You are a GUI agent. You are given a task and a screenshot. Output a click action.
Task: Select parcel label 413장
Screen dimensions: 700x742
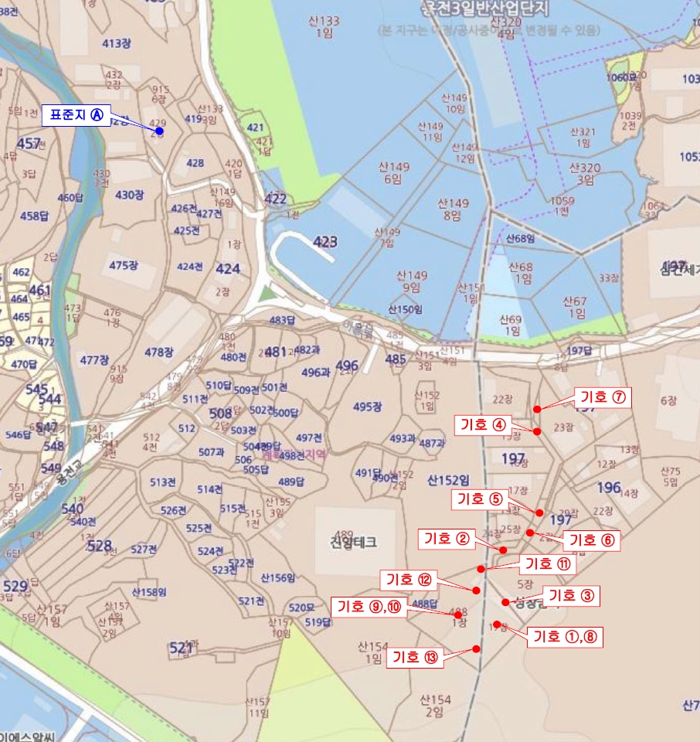click(x=117, y=43)
